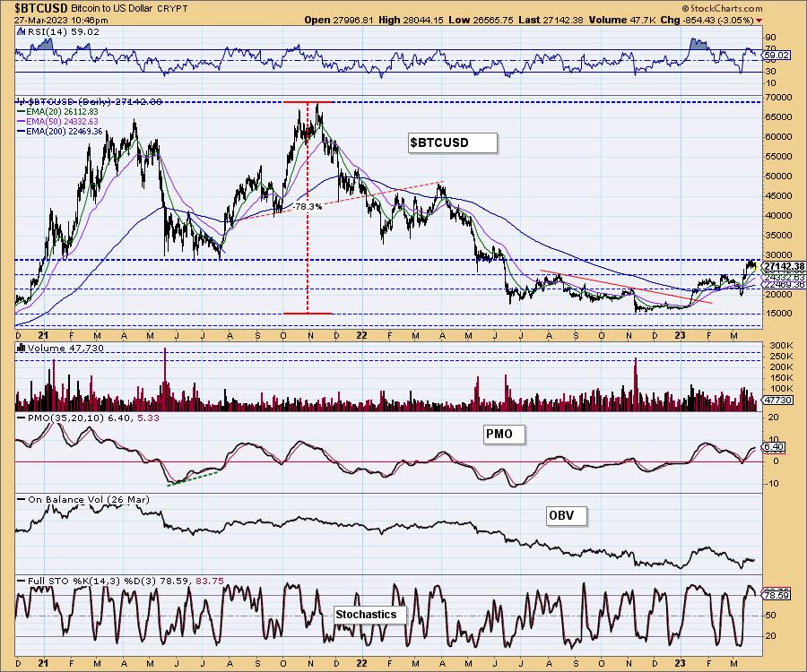Click the 59.02 RSI value tag
This screenshot has height=672, width=807.
click(x=777, y=55)
